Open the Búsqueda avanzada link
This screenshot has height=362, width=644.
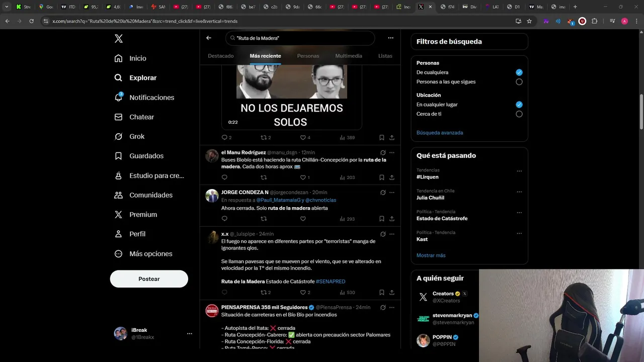[x=440, y=133]
